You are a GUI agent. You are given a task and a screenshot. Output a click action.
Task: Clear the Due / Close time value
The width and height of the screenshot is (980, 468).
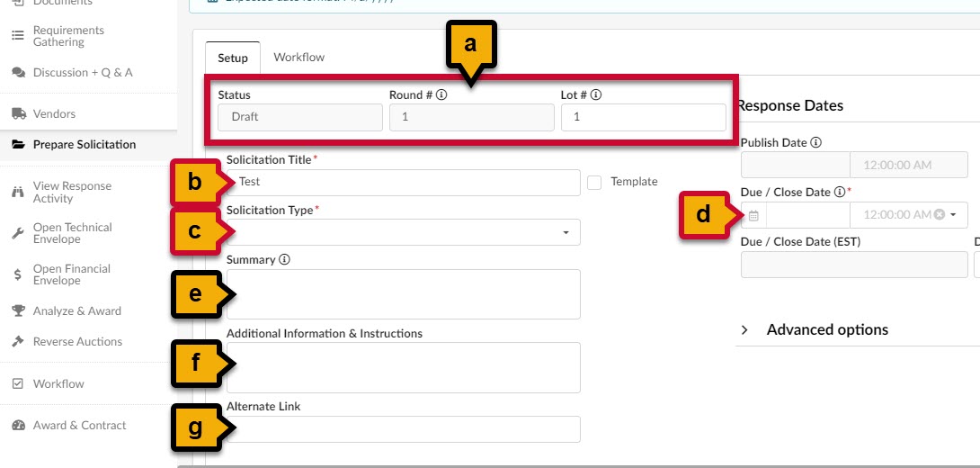(939, 214)
